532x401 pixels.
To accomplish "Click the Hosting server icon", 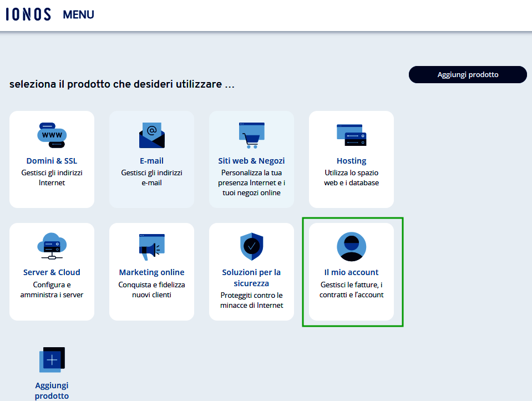I will [x=351, y=135].
